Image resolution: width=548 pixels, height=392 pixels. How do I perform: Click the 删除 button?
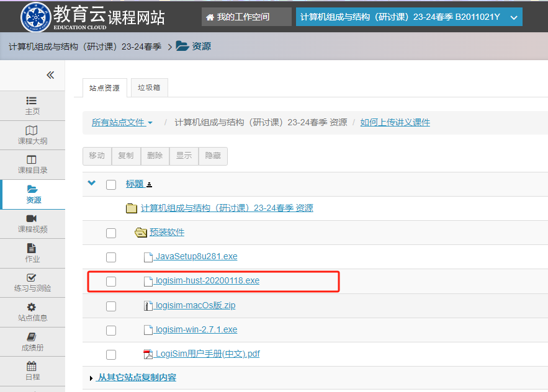pyautogui.click(x=155, y=156)
